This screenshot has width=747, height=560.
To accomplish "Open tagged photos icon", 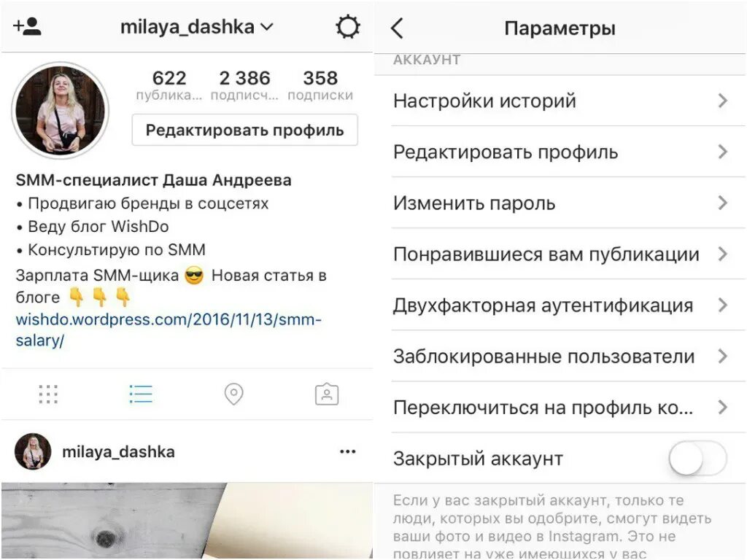I will click(327, 394).
